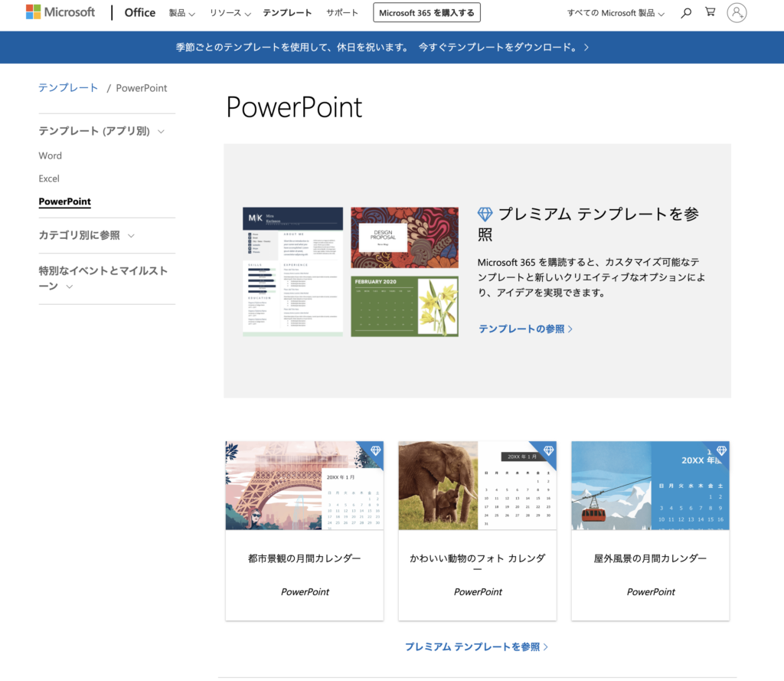The width and height of the screenshot is (784, 681).
Task: Select PowerPoint in the sidebar
Action: click(x=64, y=201)
